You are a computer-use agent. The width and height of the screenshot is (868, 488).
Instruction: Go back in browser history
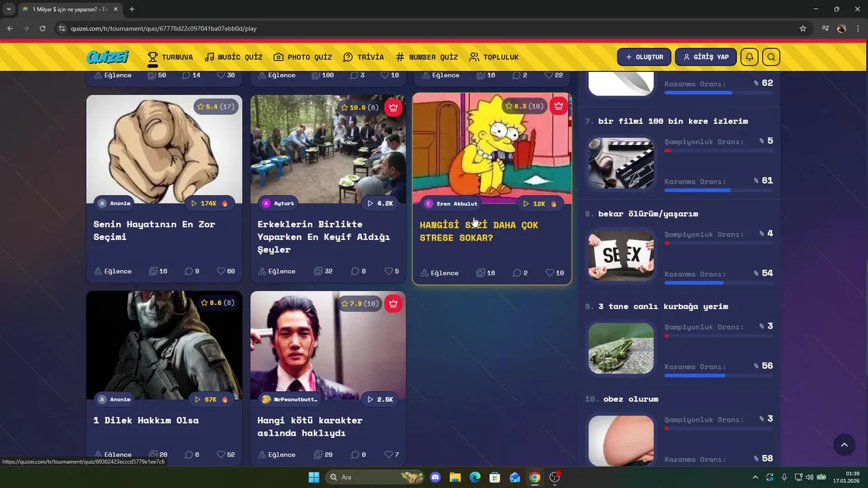coord(9,28)
